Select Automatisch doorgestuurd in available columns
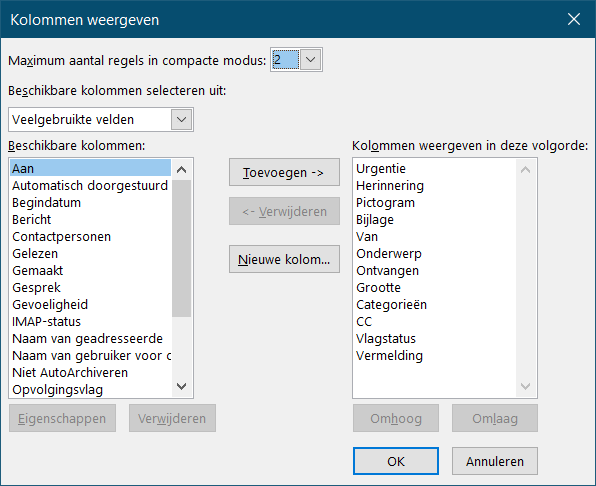This screenshot has width=596, height=486. pos(90,185)
